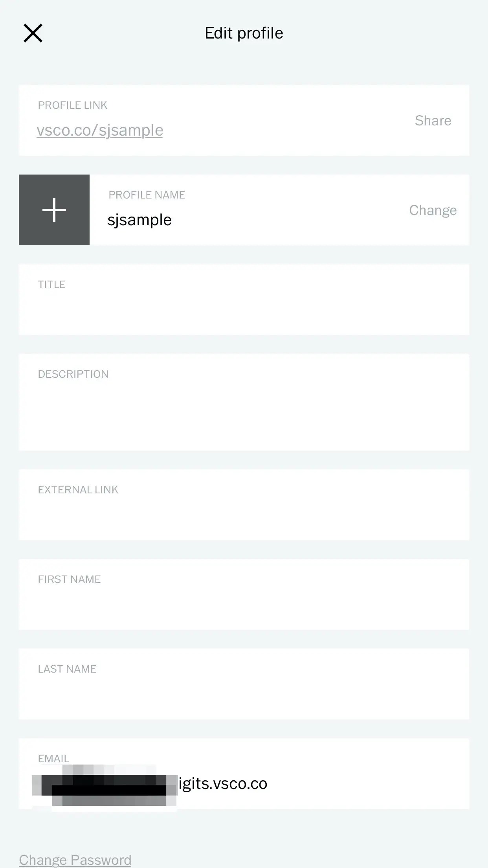This screenshot has height=868, width=488.
Task: Tap the First Name field
Action: coord(244,594)
